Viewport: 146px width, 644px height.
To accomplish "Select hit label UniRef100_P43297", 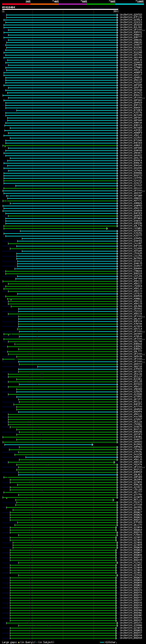I will coord(131,82).
